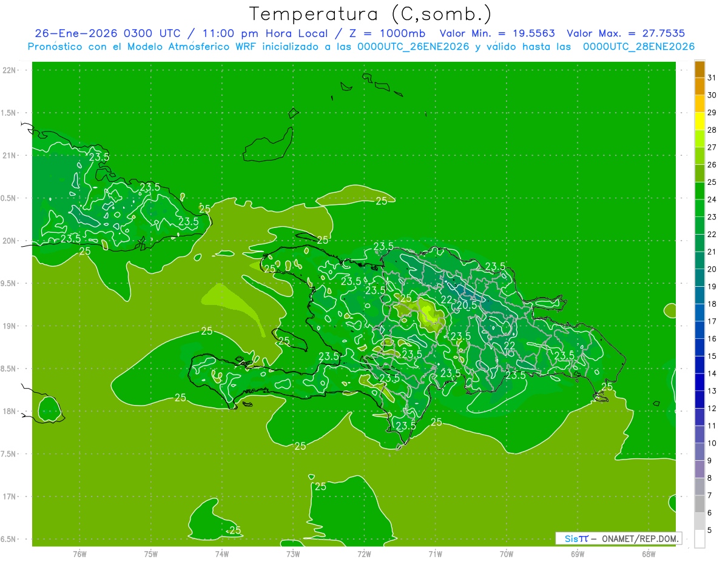Click the '5' colorbar label
Screen dimensions: 728x562
[710, 530]
